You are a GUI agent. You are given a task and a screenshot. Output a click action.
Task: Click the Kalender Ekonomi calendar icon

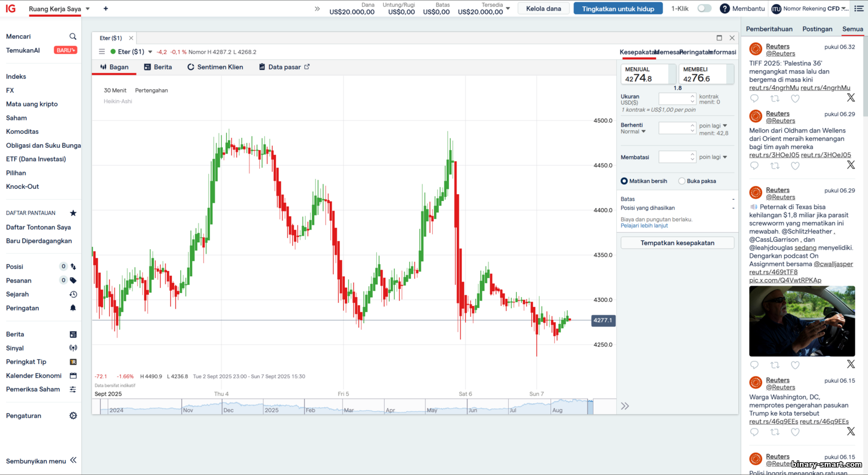click(x=73, y=375)
